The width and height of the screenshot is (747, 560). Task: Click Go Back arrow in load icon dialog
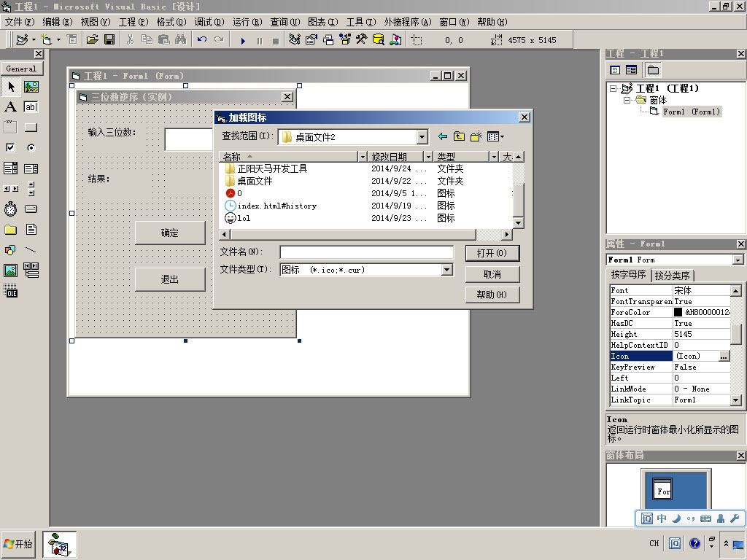pyautogui.click(x=443, y=136)
